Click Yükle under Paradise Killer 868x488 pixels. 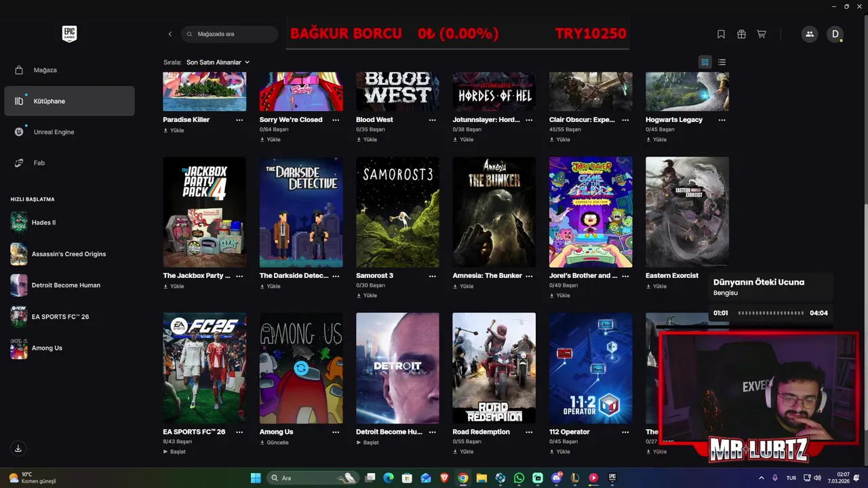click(x=174, y=130)
